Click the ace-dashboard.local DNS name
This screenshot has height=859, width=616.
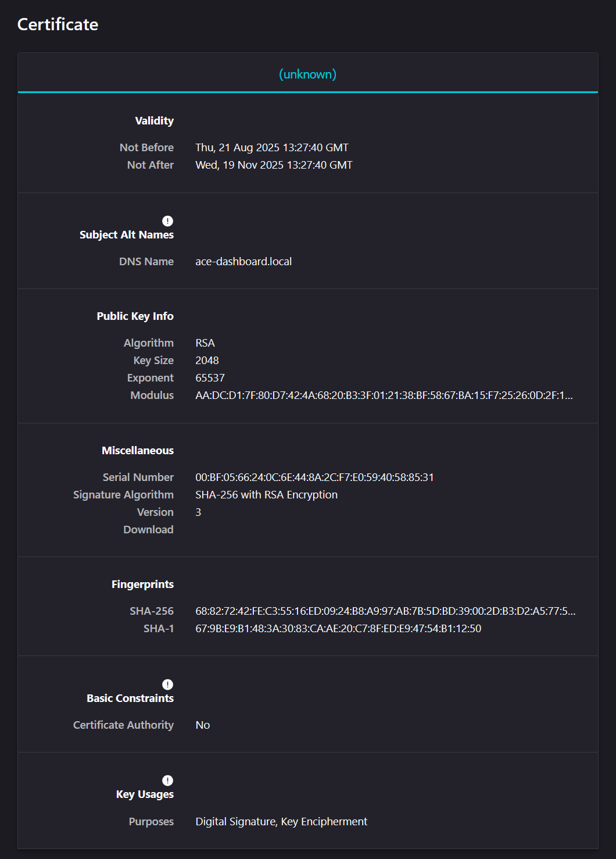pyautogui.click(x=243, y=262)
